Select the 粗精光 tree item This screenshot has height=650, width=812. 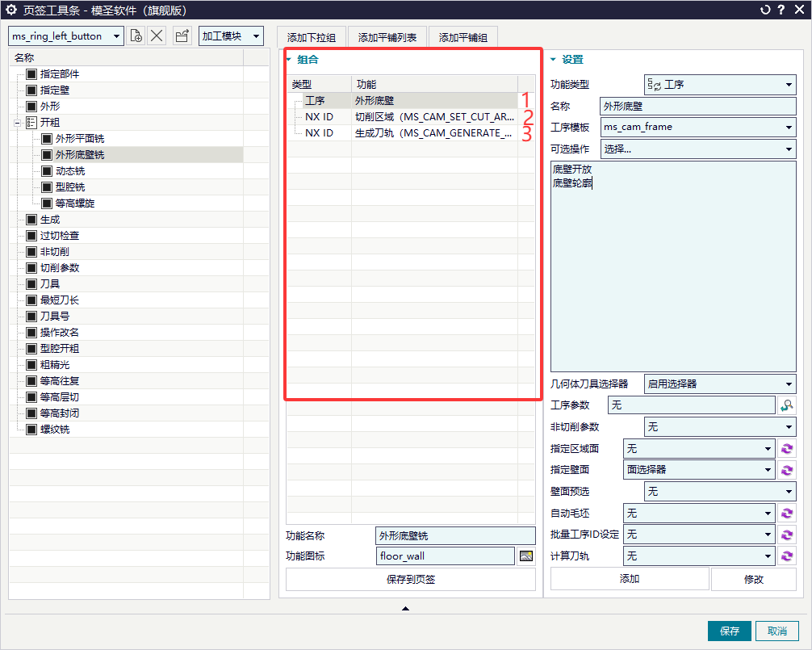[55, 365]
